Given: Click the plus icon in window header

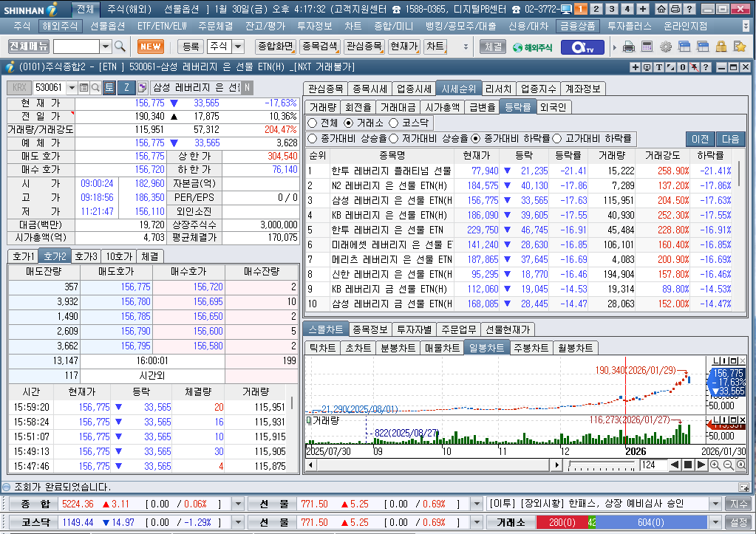Looking at the screenshot, I should pos(636,67).
